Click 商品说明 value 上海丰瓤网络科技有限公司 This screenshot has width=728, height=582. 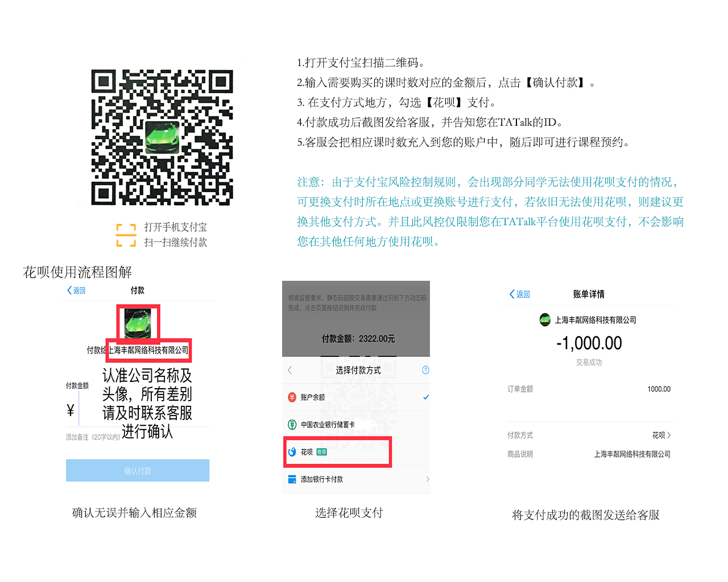click(632, 454)
